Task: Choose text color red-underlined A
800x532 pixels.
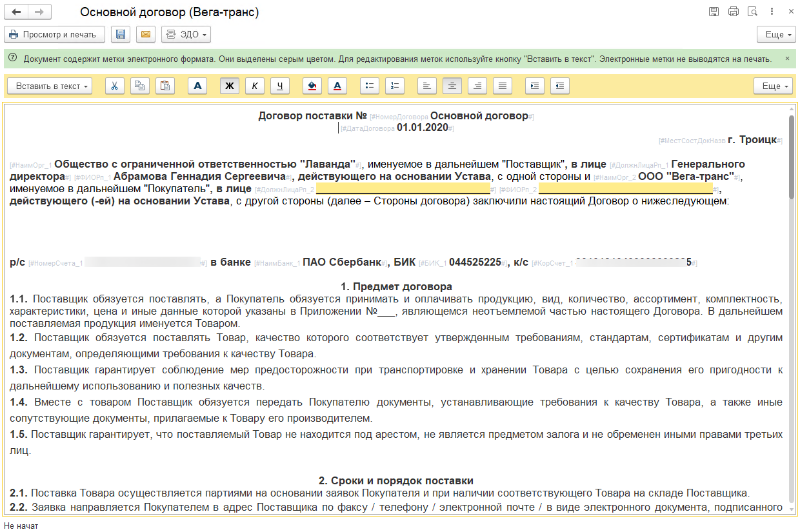Action: (337, 86)
